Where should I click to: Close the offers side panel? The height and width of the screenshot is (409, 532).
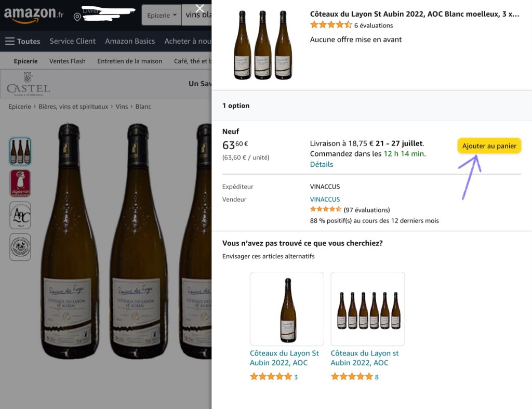click(x=199, y=8)
